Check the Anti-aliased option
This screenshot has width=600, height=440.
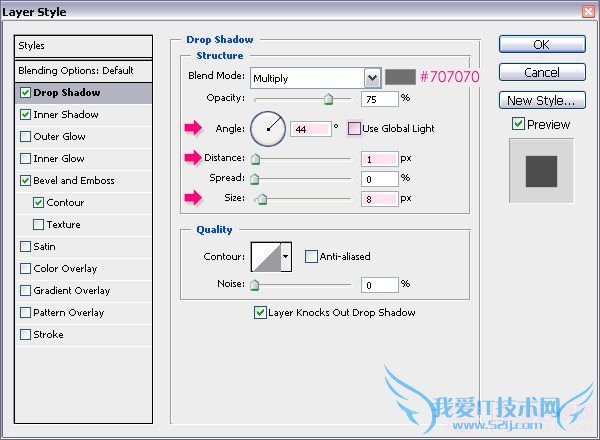pyautogui.click(x=311, y=256)
